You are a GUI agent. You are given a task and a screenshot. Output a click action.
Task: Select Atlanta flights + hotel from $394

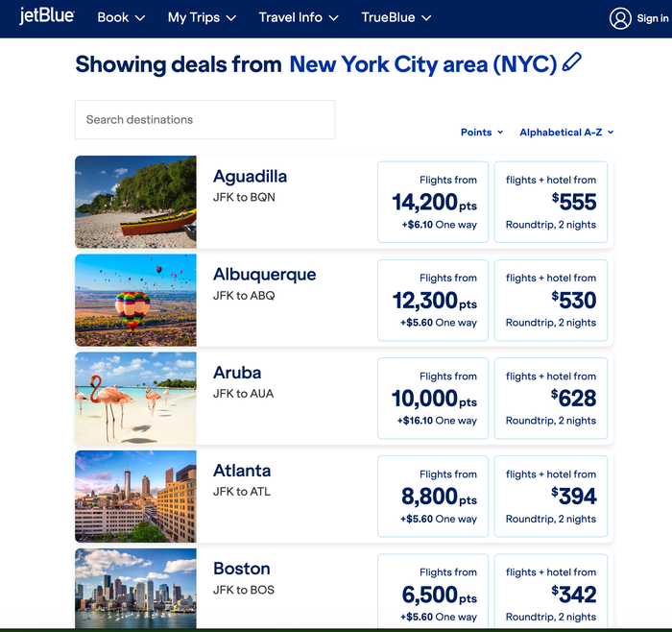coord(551,496)
